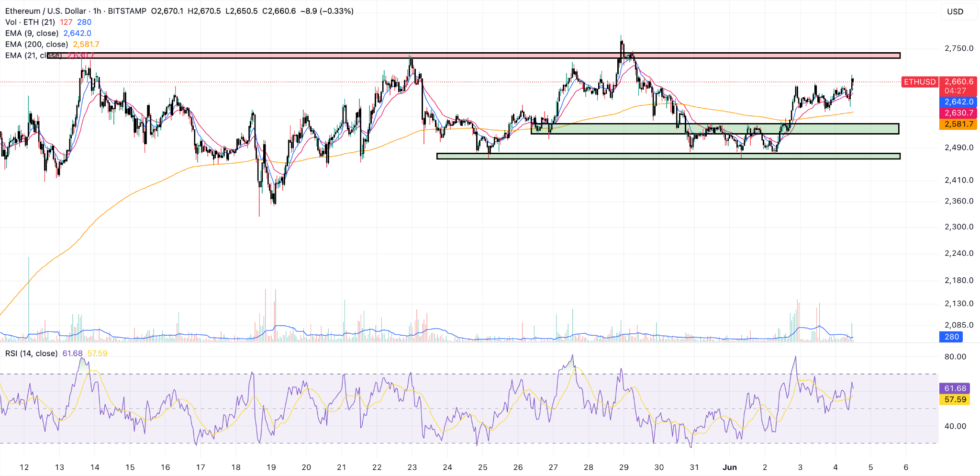Select the red resistance zone rectangle

474,56
